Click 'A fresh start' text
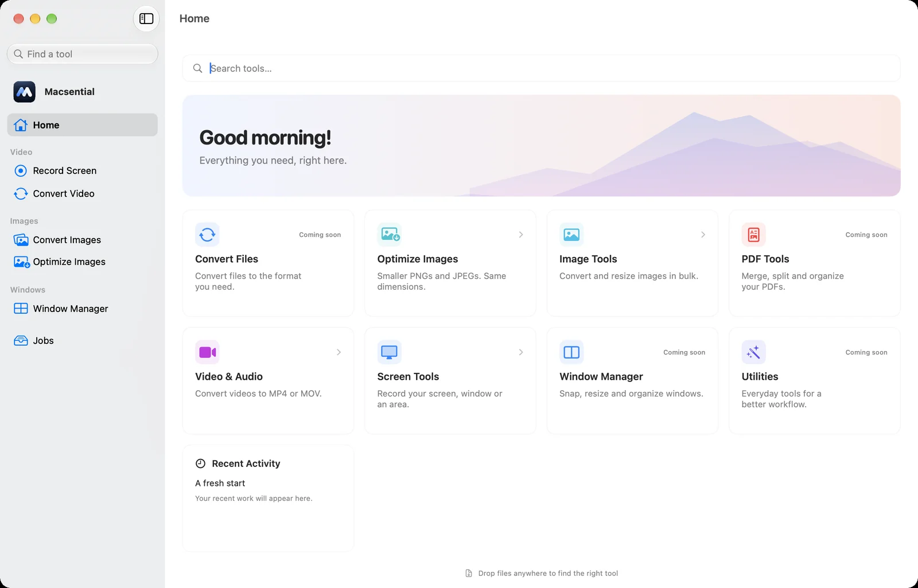918x588 pixels. (220, 484)
